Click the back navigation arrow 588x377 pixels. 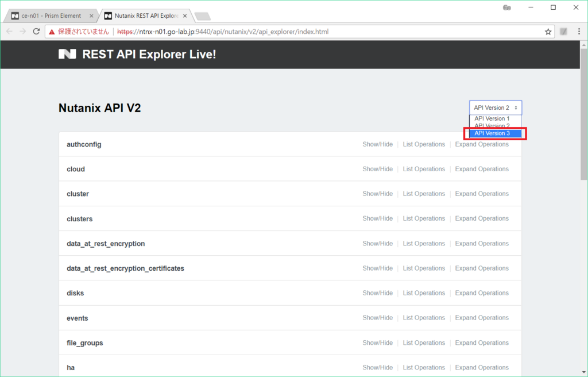[9, 31]
